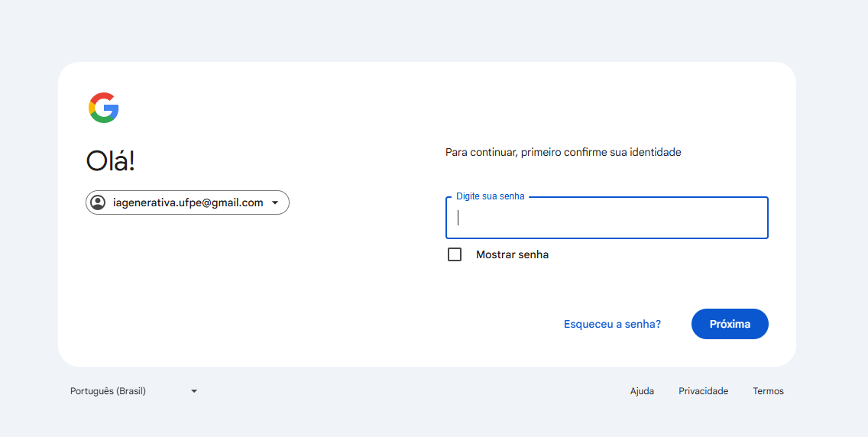Click the 'Digite sua senha' field label

(490, 196)
